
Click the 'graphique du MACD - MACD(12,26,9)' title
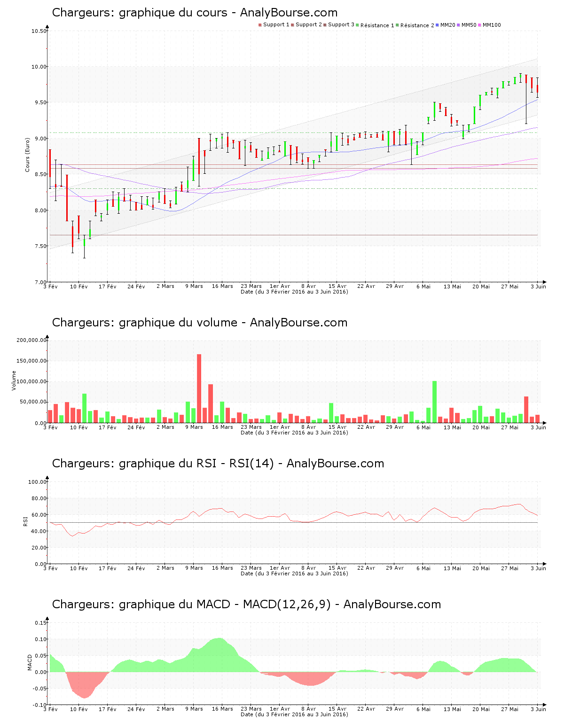(225, 604)
